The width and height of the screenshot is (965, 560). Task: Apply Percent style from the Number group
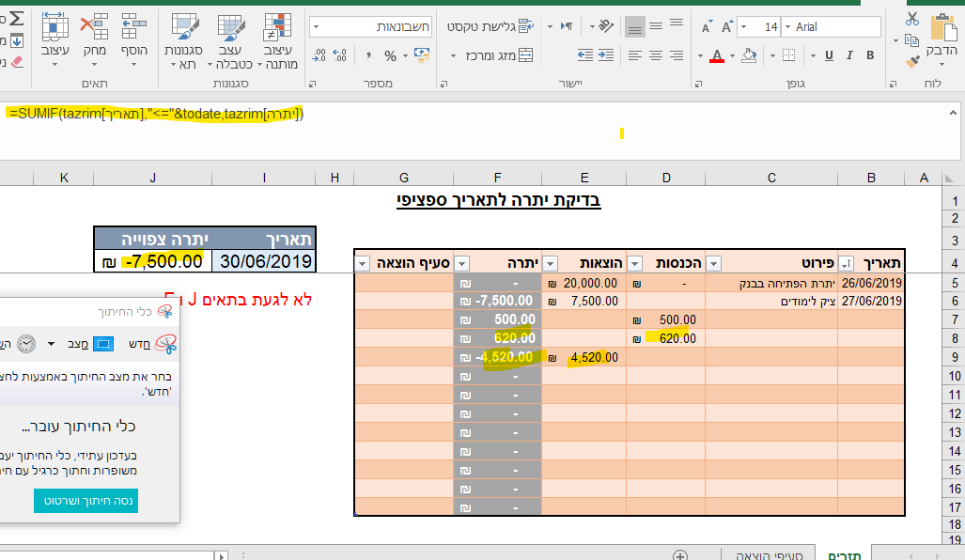tap(390, 55)
